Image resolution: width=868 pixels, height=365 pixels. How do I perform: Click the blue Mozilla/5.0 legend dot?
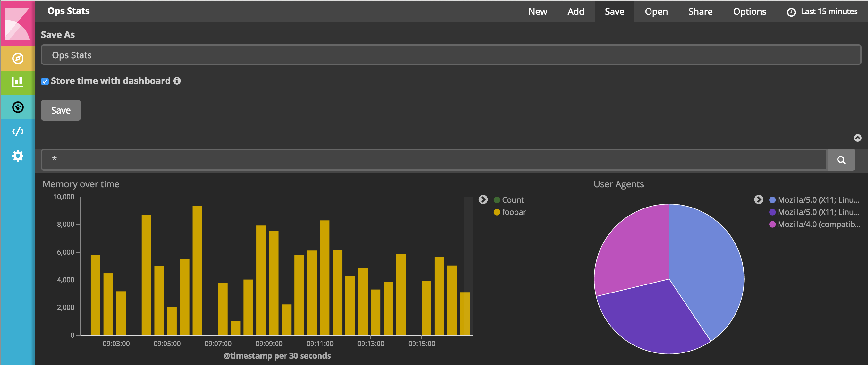pyautogui.click(x=772, y=200)
